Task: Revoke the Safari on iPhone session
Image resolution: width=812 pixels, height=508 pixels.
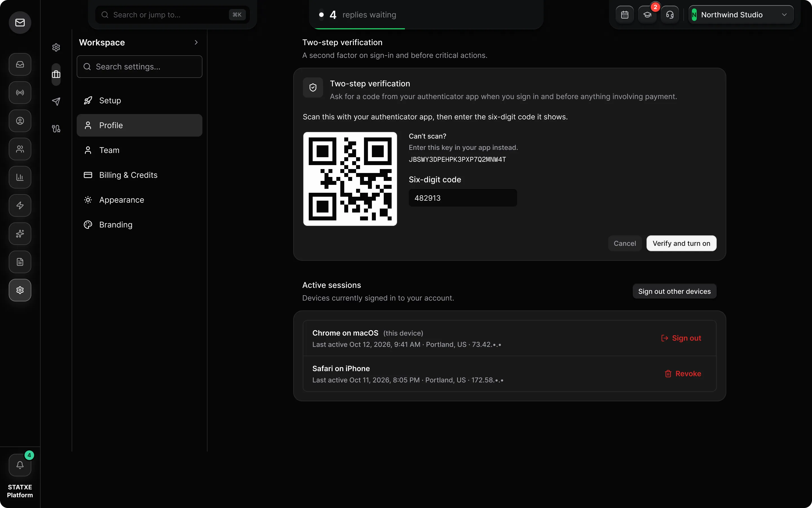Action: [x=683, y=374]
